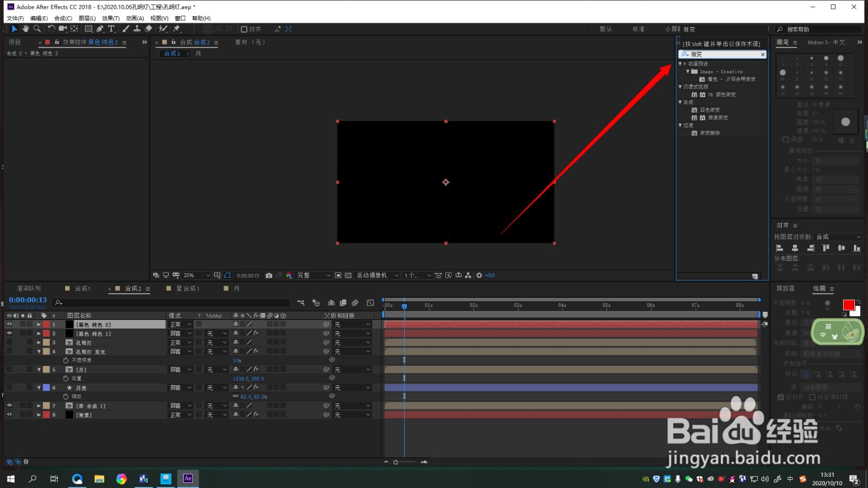
Task: Enable the 对齐 snapping checkbox in toolbar
Action: tap(244, 29)
